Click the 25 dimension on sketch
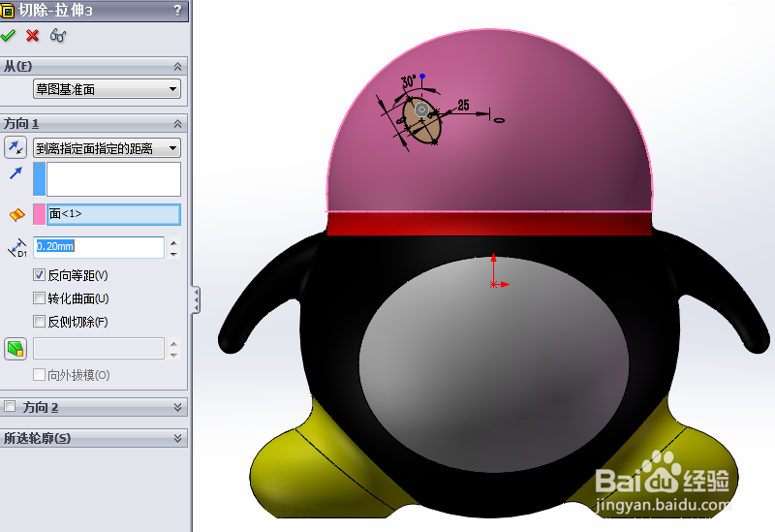 pyautogui.click(x=463, y=106)
